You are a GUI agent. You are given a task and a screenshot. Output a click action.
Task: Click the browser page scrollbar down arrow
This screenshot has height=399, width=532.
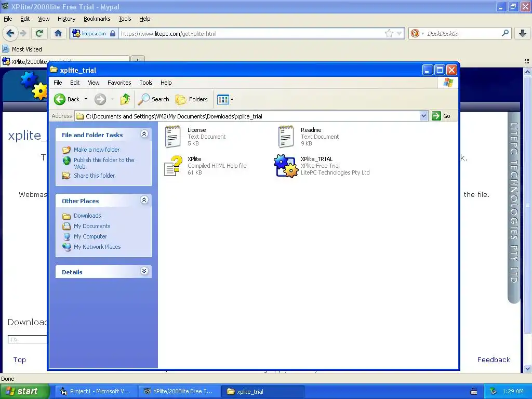527,368
